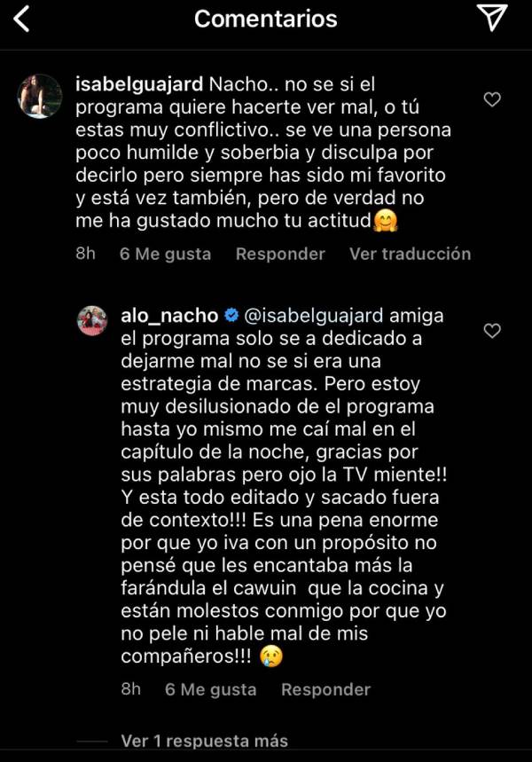This screenshot has height=762, width=532.
Task: Show translation with Ver traducción
Action: (x=410, y=254)
